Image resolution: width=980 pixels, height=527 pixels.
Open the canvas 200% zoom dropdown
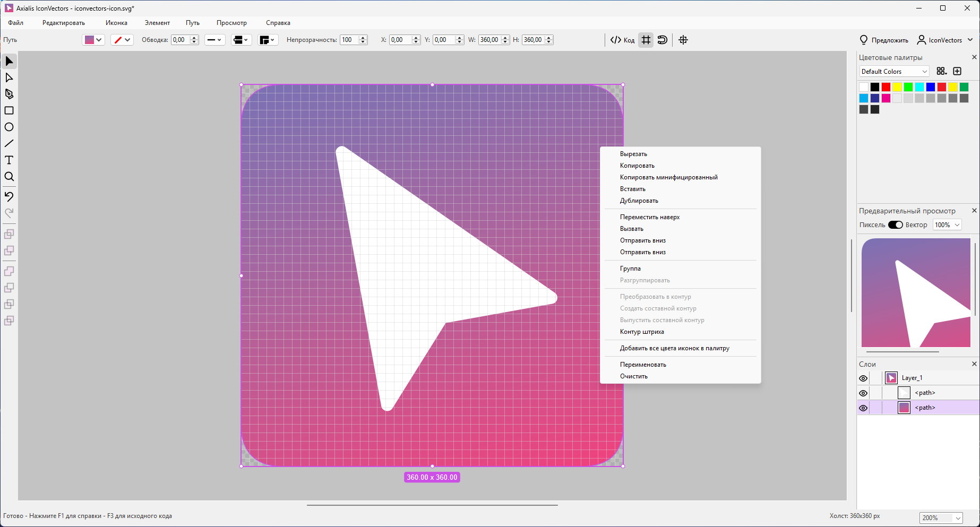click(941, 518)
